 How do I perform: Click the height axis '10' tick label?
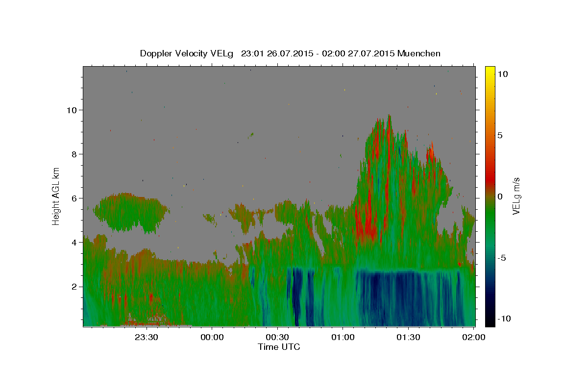(71, 110)
